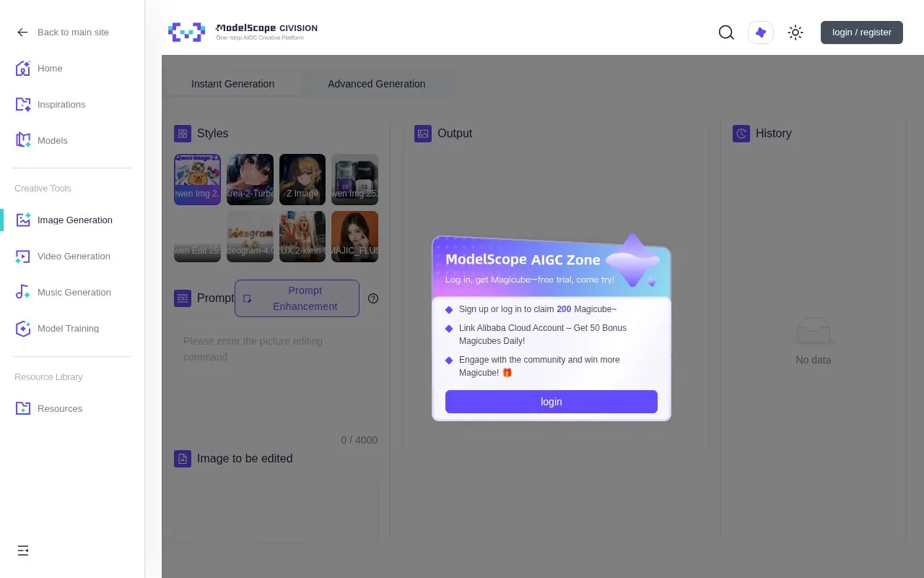This screenshot has width=924, height=578.
Task: Click the Image to be edited file icon
Action: pyautogui.click(x=183, y=459)
